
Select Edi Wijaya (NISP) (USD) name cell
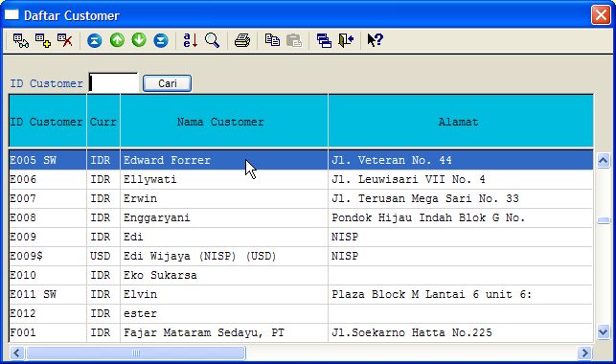pyautogui.click(x=224, y=257)
